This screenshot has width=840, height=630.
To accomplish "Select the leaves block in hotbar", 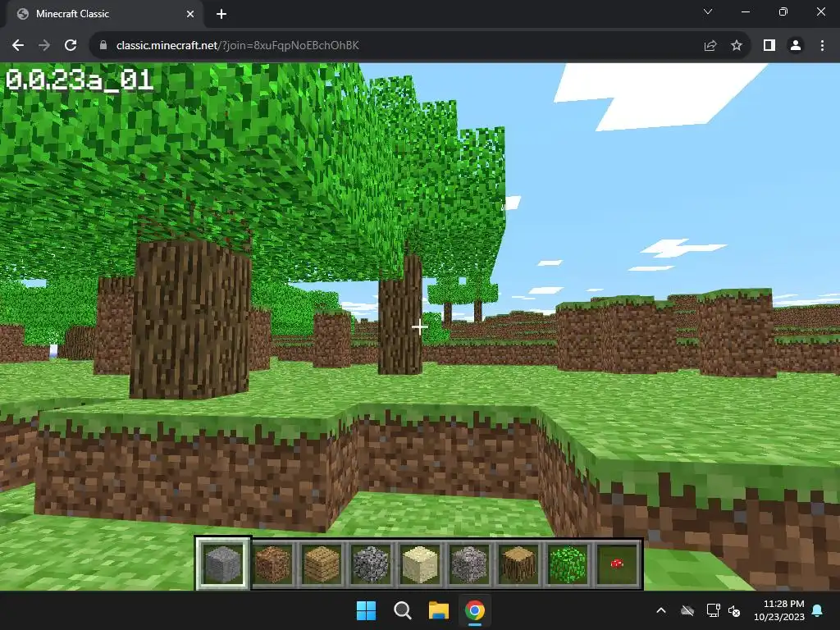I will [568, 564].
